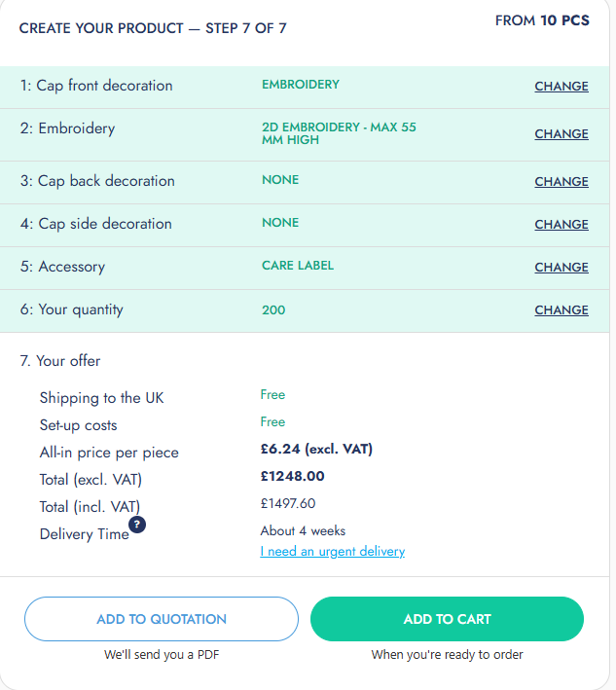Change the Accessory selection
Viewport: 616px width, 690px height.
(562, 268)
